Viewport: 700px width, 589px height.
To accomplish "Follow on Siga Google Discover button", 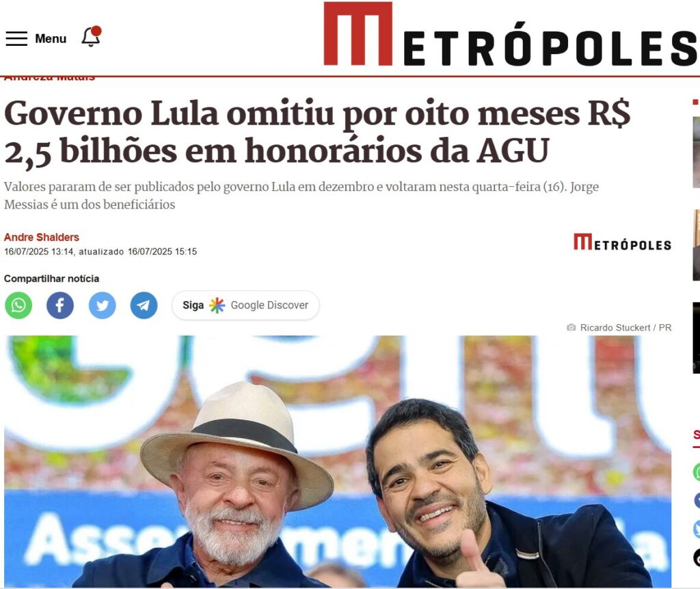I will [245, 305].
